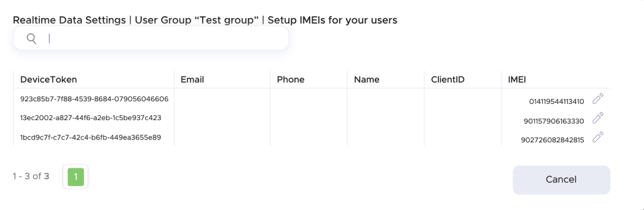Select device token starting with 923c85b7

94,99
